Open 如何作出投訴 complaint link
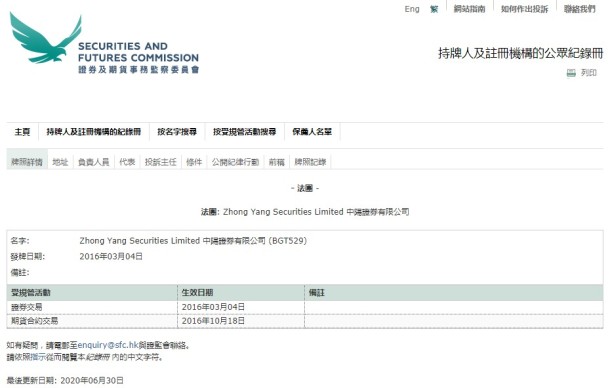 click(x=524, y=9)
